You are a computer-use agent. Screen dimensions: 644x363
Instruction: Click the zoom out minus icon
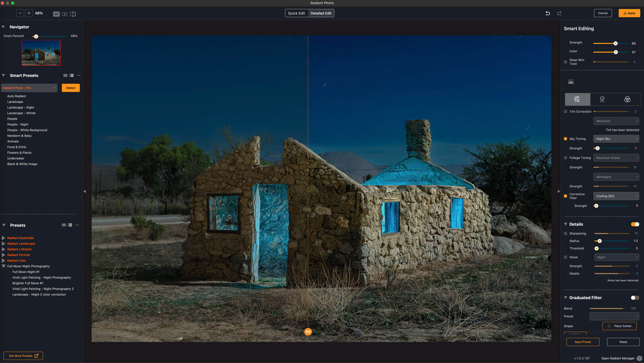[x=20, y=13]
